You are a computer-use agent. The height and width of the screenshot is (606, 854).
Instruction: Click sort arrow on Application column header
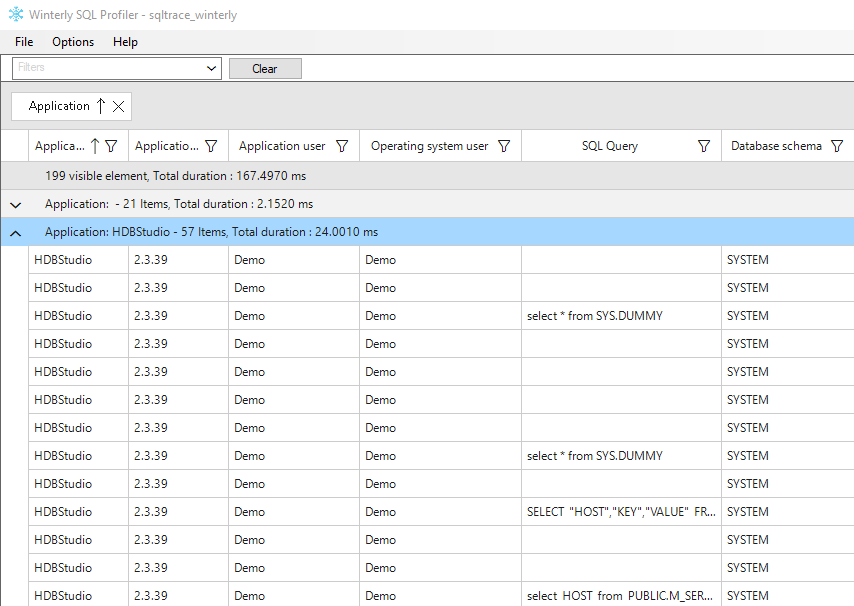(x=95, y=146)
